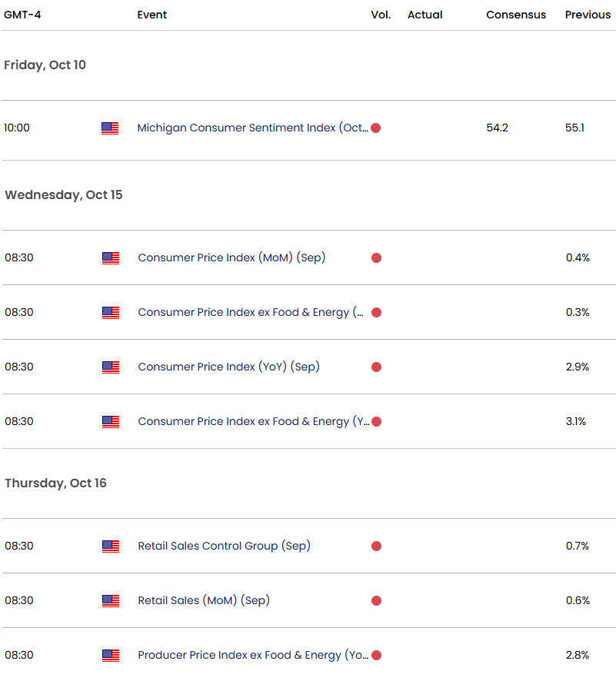Image resolution: width=616 pixels, height=681 pixels.
Task: Click the Vol. column header
Action: click(x=381, y=15)
